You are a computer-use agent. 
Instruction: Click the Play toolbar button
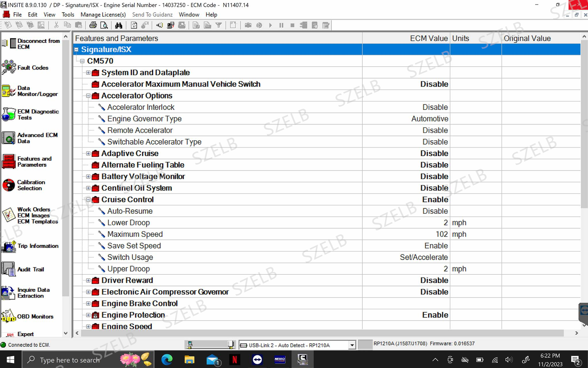point(270,25)
